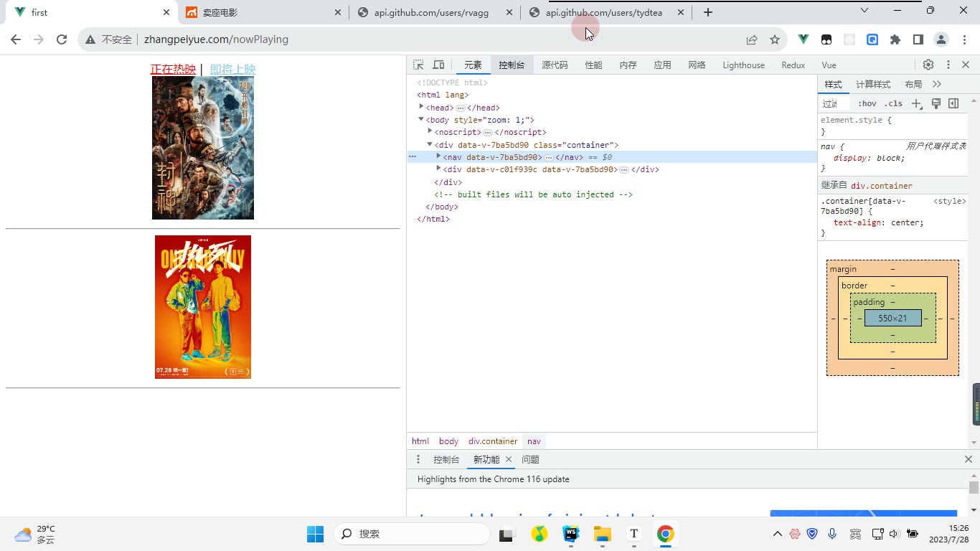Click the 封神 movie poster thumbnail
This screenshot has width=980, height=551.
[x=203, y=148]
